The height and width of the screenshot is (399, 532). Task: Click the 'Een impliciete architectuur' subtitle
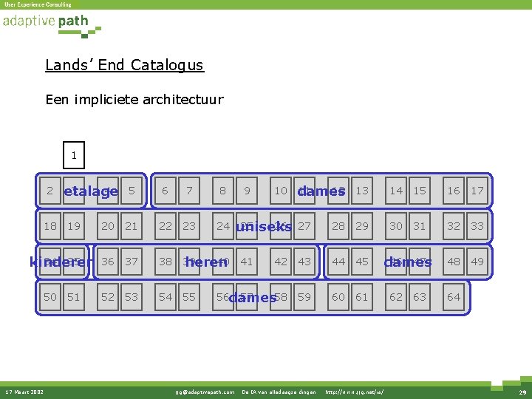pyautogui.click(x=134, y=100)
